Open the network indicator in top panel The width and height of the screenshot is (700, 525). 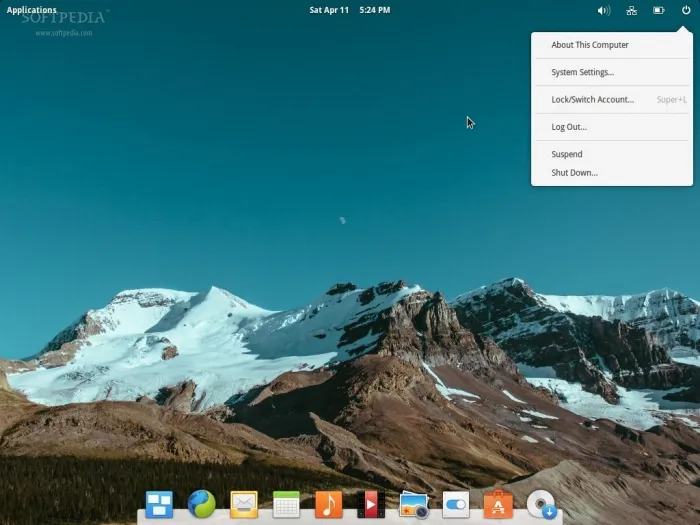[631, 10]
